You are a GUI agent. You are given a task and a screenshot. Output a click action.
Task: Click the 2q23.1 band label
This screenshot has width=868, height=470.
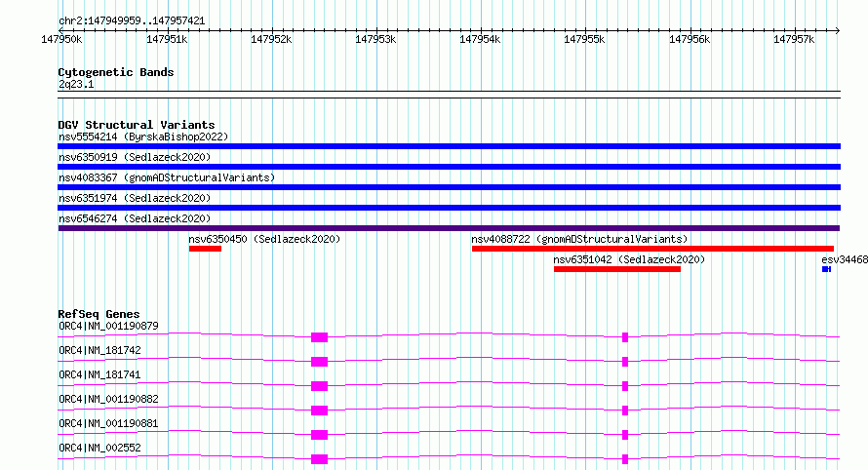[x=76, y=84]
